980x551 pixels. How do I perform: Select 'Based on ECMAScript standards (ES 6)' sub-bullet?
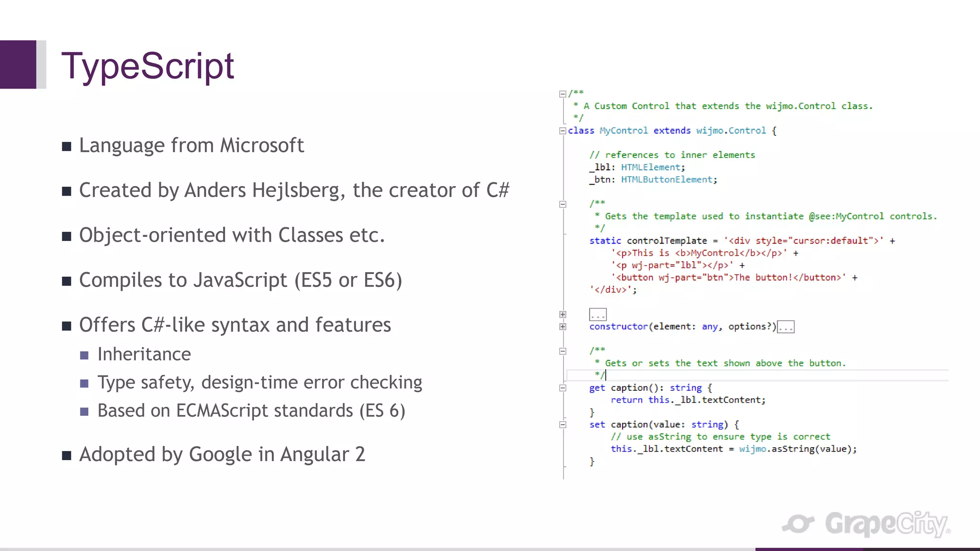click(x=251, y=411)
